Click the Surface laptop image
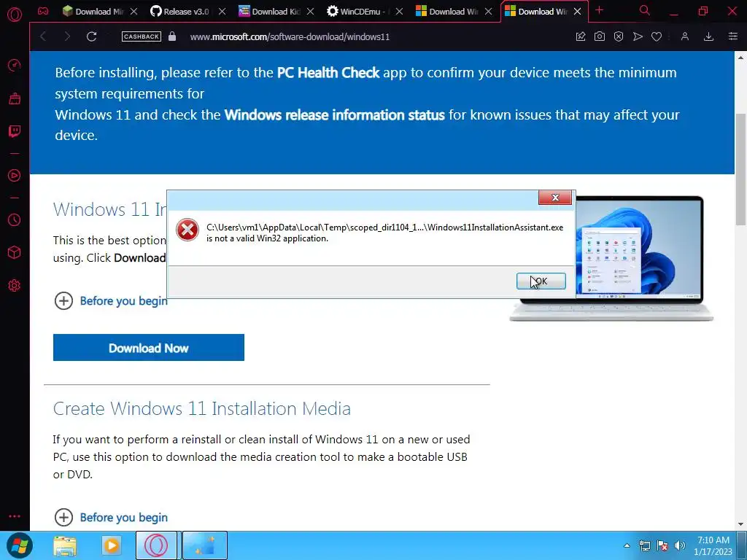747x560 pixels. 640,257
